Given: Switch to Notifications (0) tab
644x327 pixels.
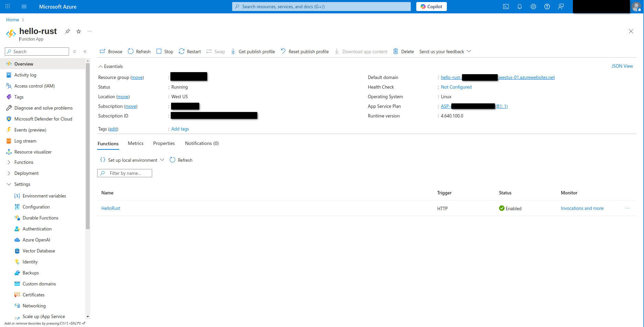Looking at the screenshot, I should tap(202, 144).
